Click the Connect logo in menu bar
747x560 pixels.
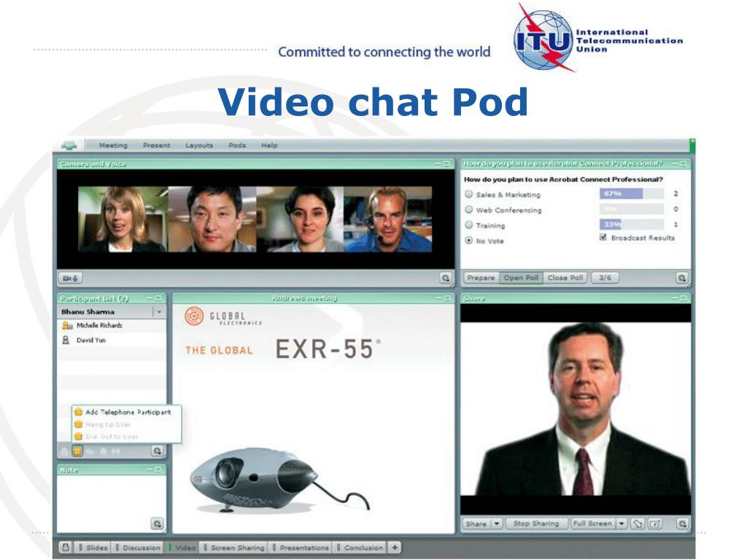coord(69,145)
